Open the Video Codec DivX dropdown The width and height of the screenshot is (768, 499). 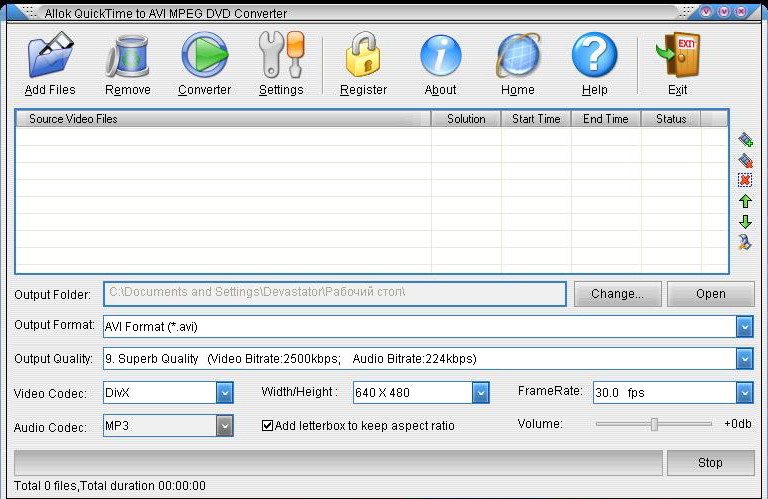click(x=224, y=393)
